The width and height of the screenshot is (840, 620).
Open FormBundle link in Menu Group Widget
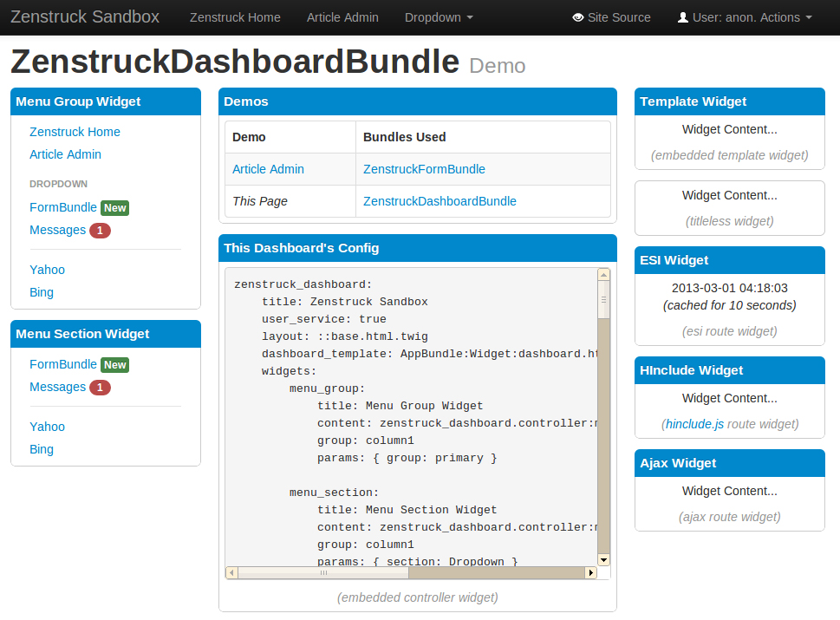[63, 207]
